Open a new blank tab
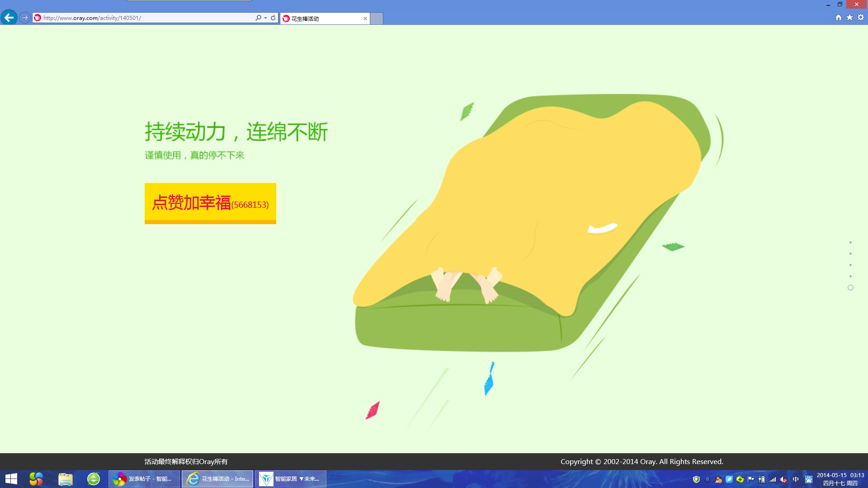 (377, 19)
